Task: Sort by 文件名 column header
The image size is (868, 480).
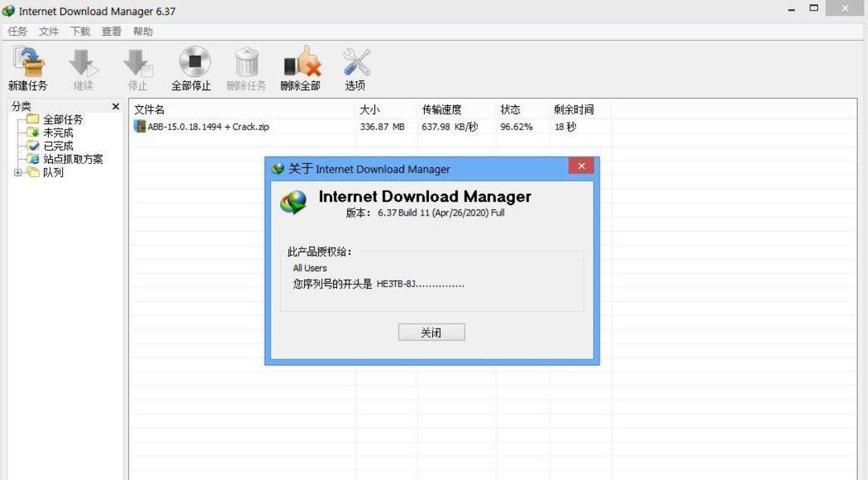Action: click(x=242, y=109)
